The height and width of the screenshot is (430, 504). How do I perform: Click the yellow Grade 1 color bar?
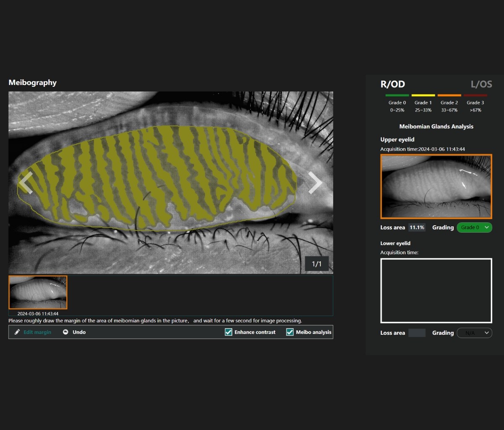pos(423,96)
